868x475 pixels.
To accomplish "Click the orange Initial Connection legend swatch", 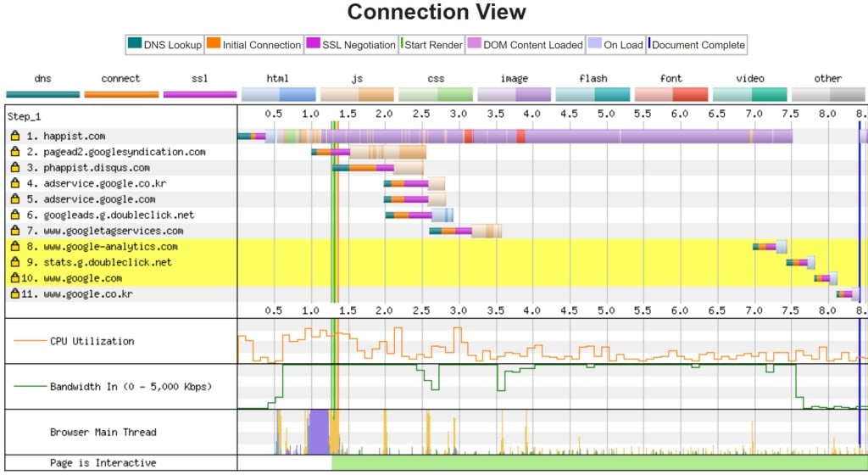I will (214, 45).
